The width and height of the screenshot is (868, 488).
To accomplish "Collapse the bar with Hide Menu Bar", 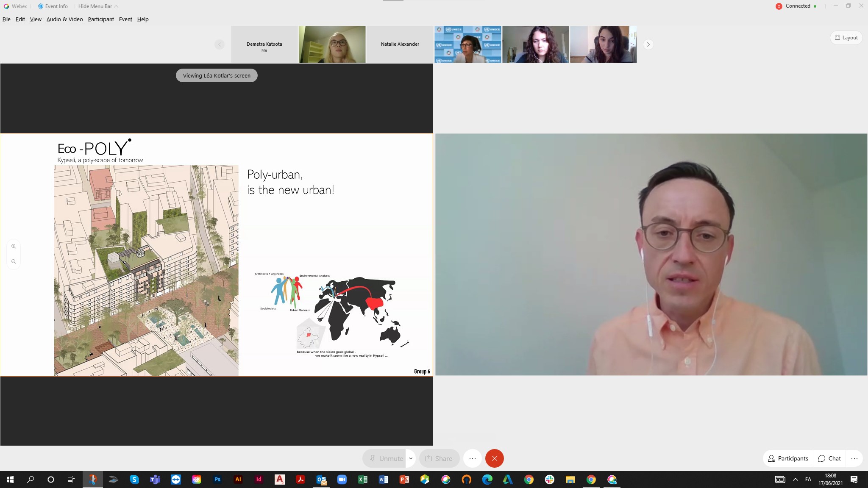I will click(98, 6).
